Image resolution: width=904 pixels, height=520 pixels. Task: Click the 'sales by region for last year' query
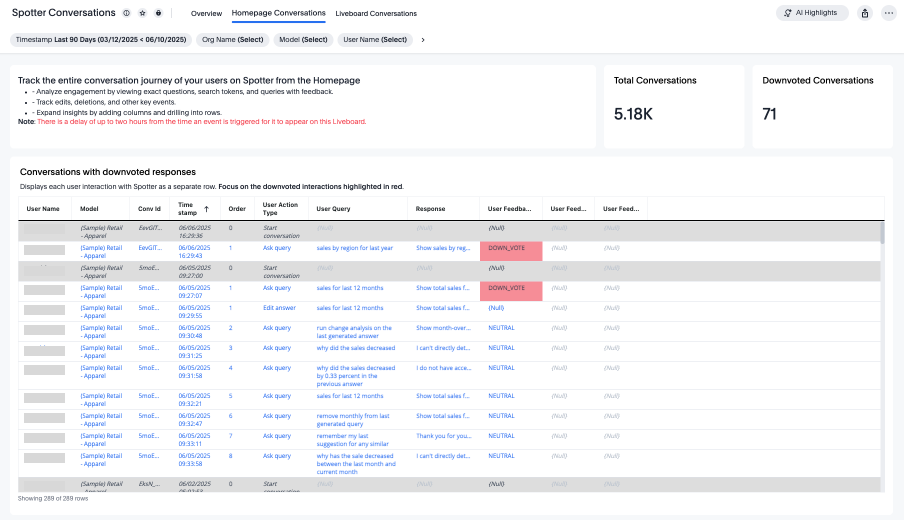coord(354,248)
